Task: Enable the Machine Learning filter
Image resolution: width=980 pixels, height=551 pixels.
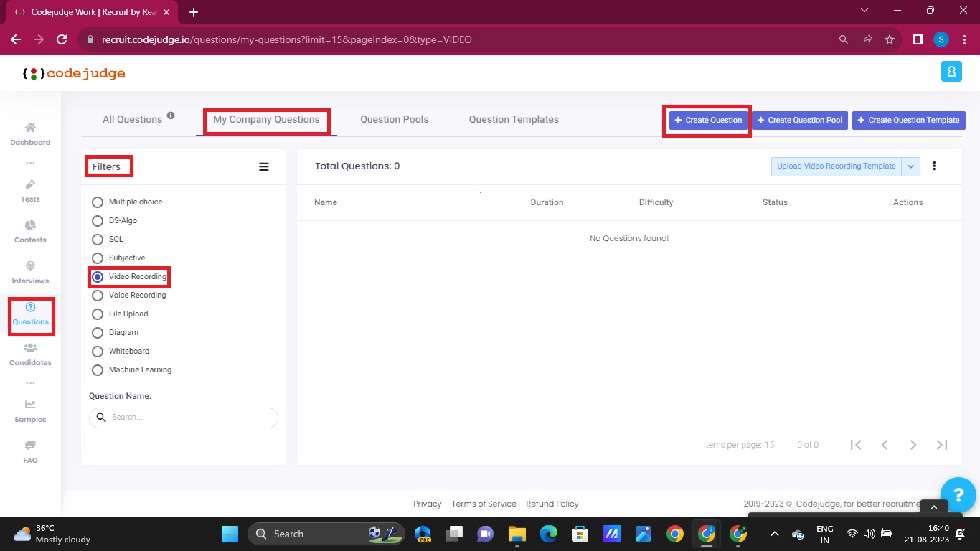Action: (x=98, y=370)
